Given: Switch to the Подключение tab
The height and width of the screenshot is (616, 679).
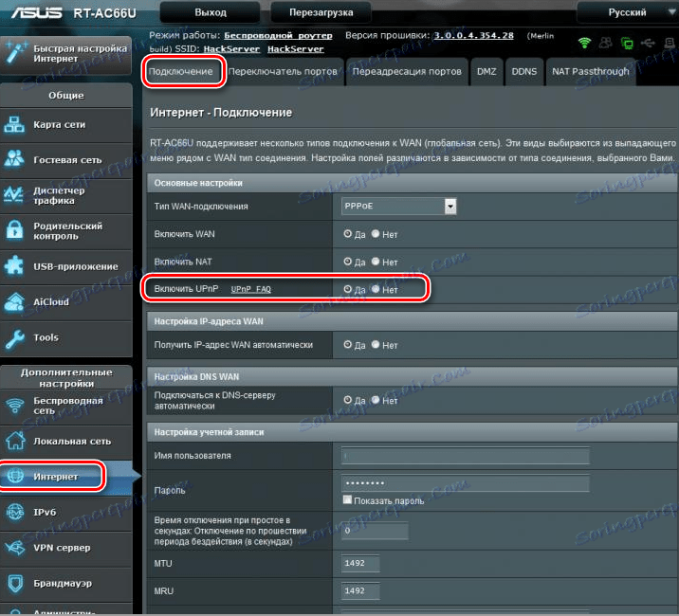Looking at the screenshot, I should tap(180, 71).
